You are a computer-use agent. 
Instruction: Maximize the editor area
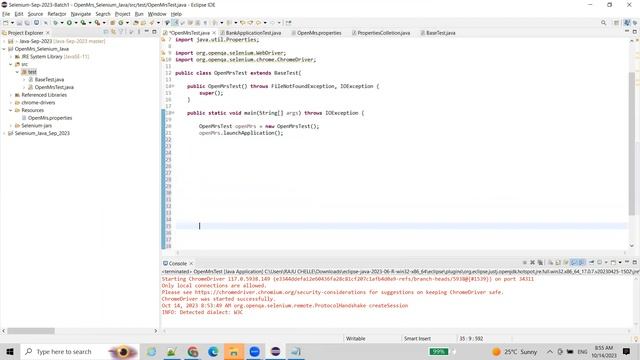[635, 32]
